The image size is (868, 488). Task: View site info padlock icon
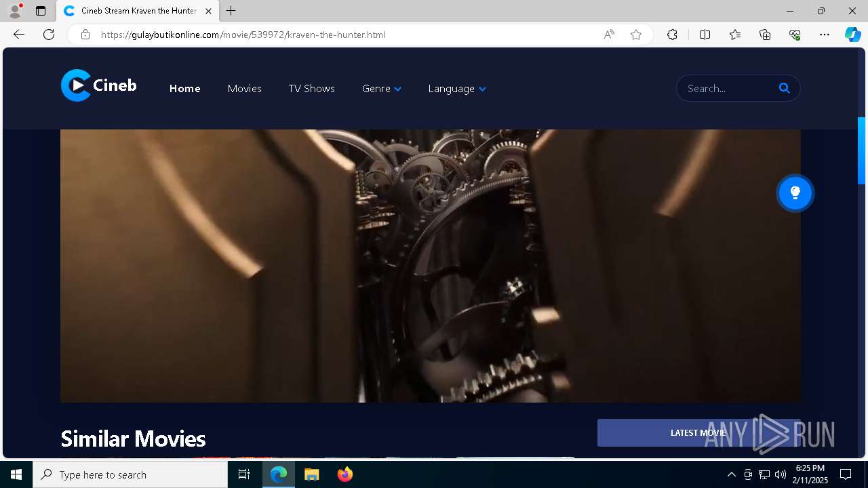click(x=85, y=35)
